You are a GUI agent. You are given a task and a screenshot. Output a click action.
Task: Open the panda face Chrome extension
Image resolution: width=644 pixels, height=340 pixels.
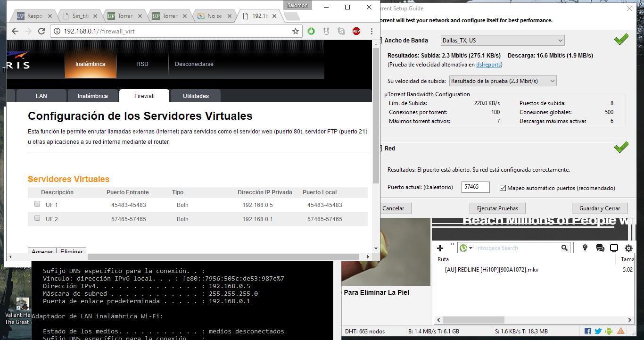coord(326,31)
